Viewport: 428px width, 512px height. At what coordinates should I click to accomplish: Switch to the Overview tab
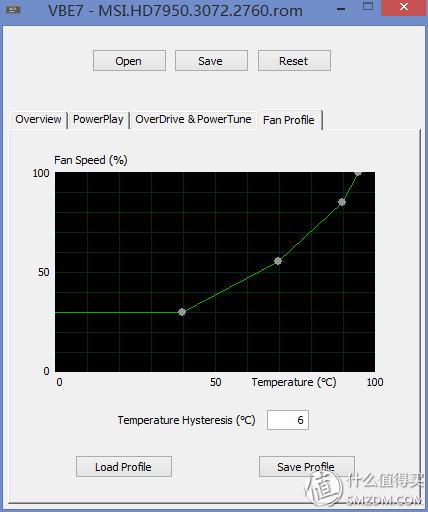pyautogui.click(x=38, y=119)
